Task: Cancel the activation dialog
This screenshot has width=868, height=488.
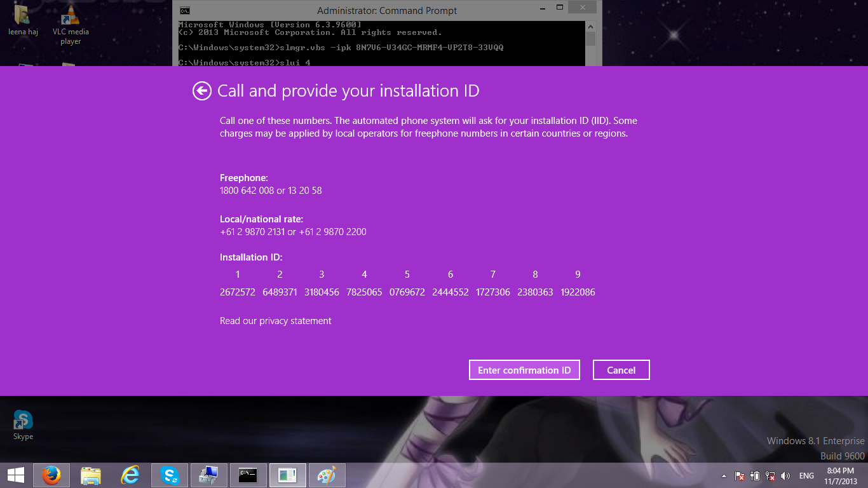Action: point(621,370)
